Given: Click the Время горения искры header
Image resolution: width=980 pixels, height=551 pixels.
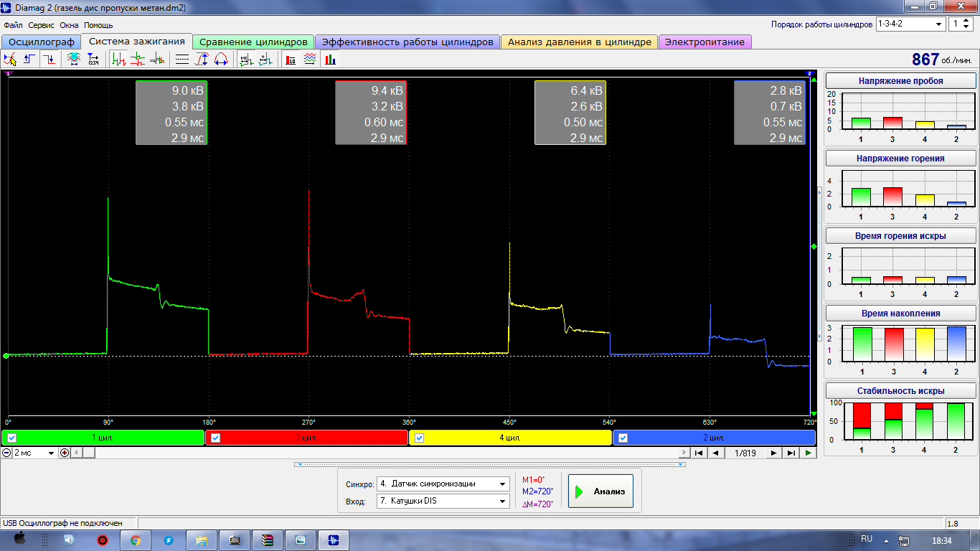Looking at the screenshot, I should pyautogui.click(x=900, y=236).
